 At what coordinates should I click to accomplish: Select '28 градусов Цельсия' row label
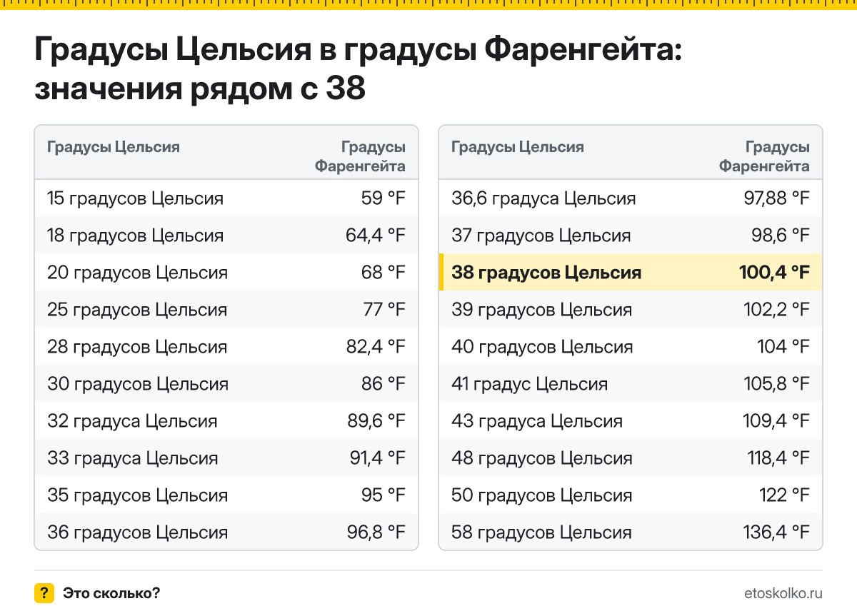[x=137, y=347]
